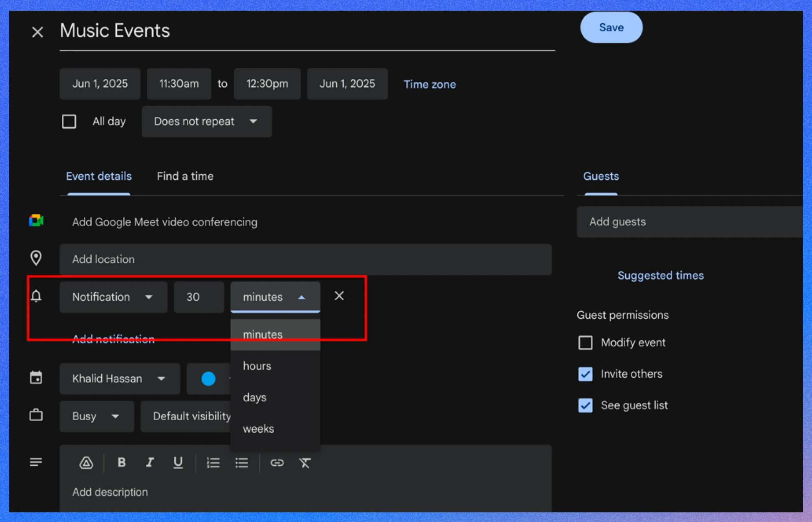Save the Music Events event
Viewport: 812px width, 522px height.
(x=611, y=28)
